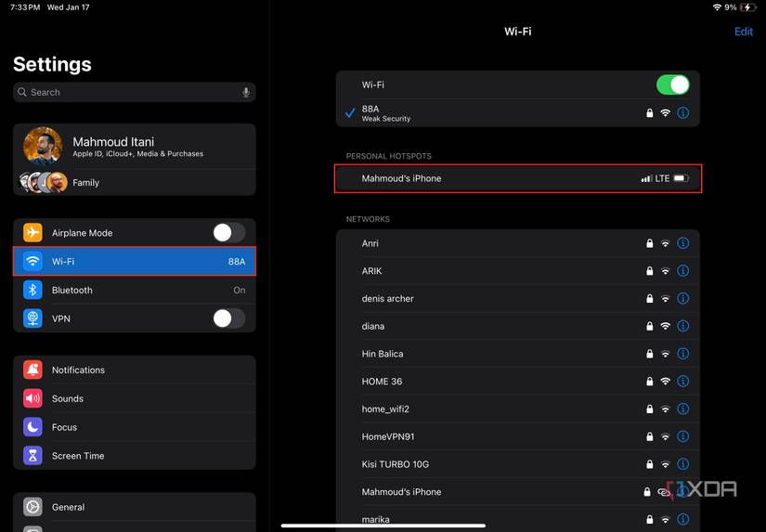Tap the Focus moon icon
Viewport: 766px width, 532px height.
tap(32, 427)
